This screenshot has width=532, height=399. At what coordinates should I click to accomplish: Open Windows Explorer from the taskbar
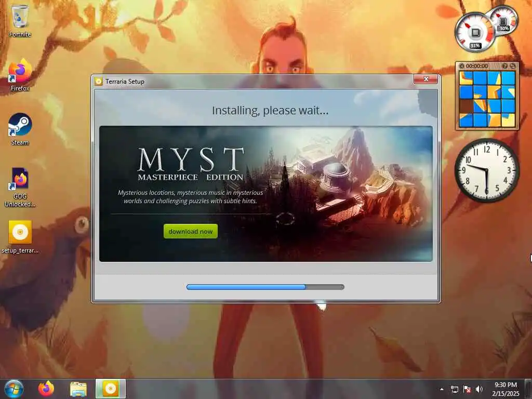click(x=78, y=389)
